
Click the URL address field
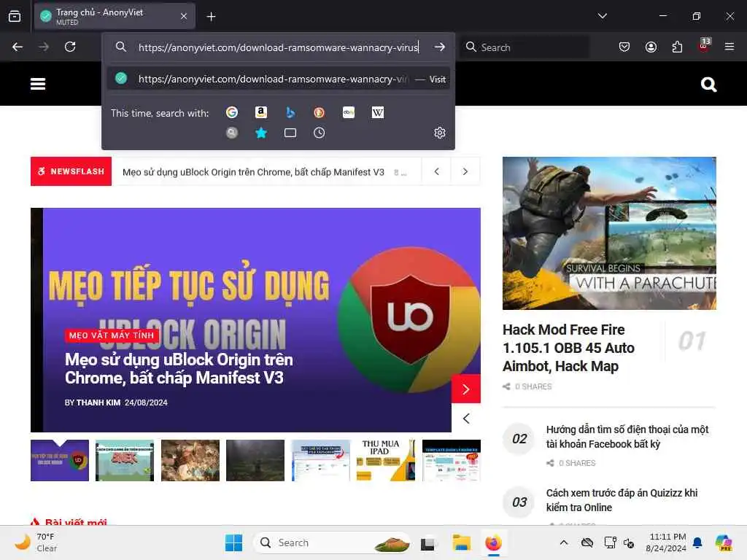click(279, 47)
